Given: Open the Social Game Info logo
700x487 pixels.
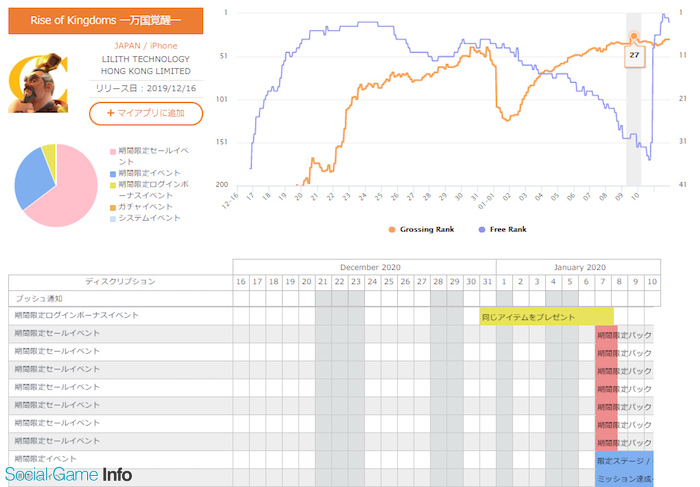Looking at the screenshot, I should point(68,475).
